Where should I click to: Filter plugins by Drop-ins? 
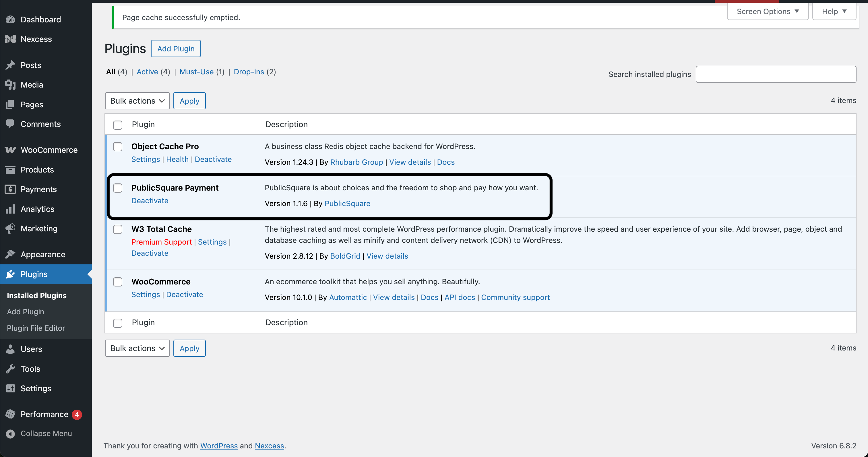249,72
